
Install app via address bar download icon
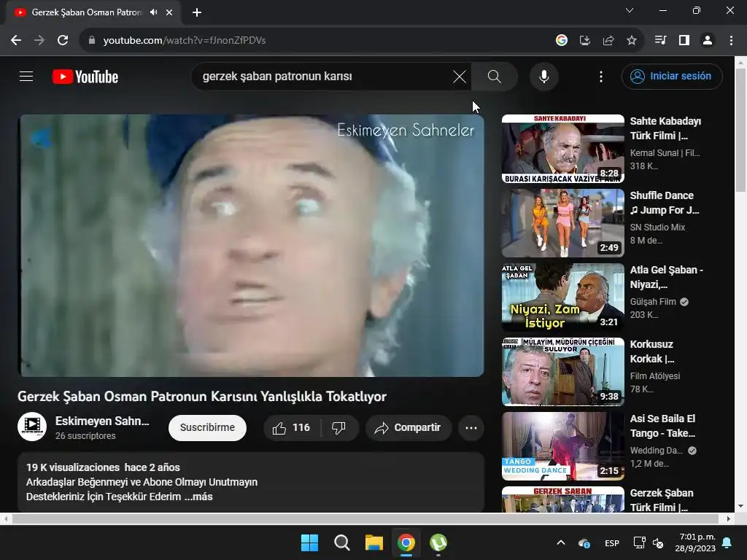click(585, 41)
